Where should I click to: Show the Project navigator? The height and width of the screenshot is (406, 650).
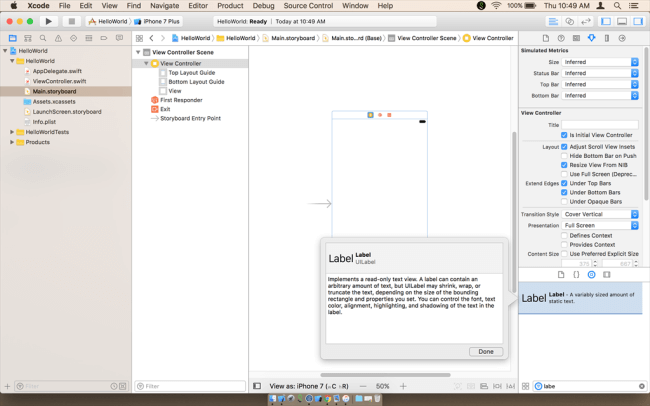(12, 38)
